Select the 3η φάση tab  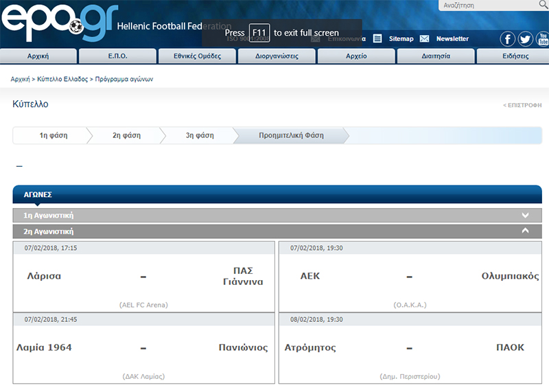200,136
